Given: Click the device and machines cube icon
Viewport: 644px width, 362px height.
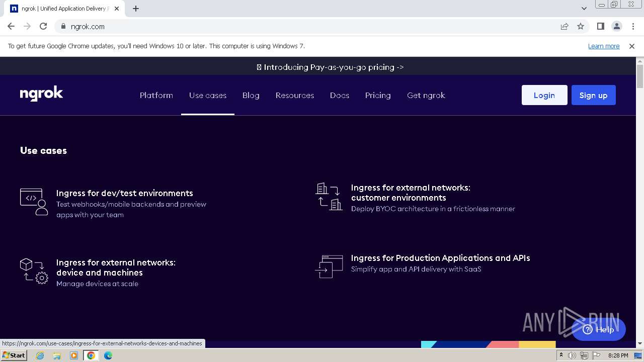Looking at the screenshot, I should coord(34,271).
